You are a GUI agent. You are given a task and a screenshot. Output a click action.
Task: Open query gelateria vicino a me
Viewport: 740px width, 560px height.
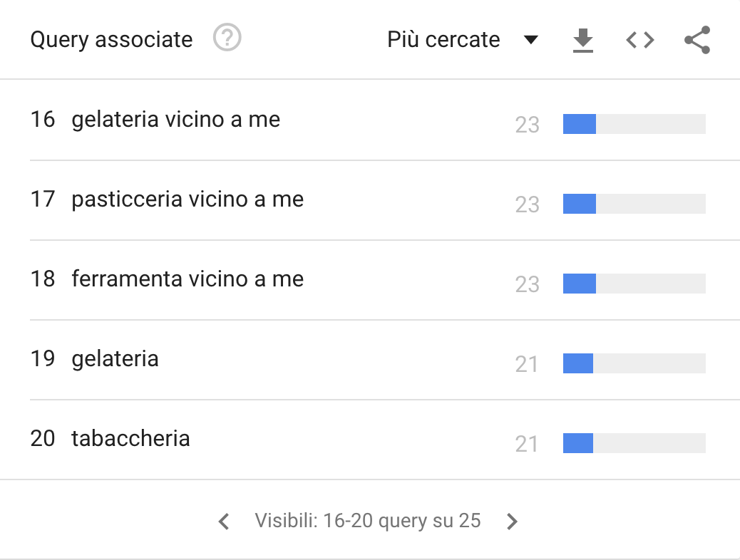pos(175,119)
